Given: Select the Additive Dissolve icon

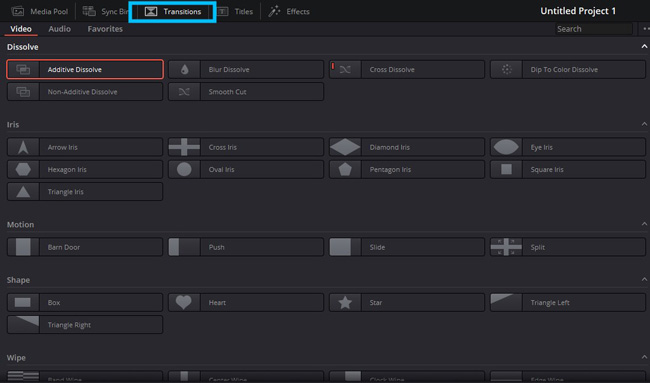Looking at the screenshot, I should [23, 70].
